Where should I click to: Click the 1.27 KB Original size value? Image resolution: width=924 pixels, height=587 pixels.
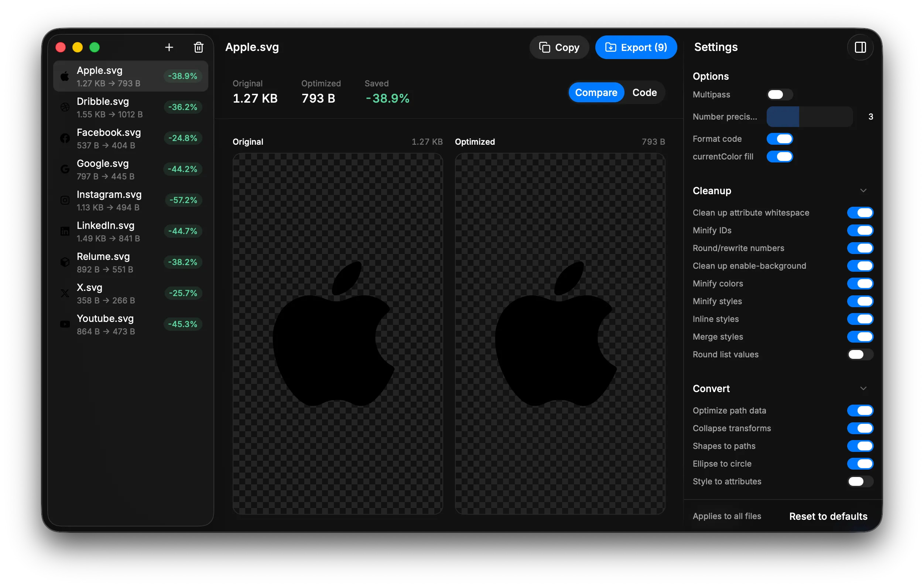pos(255,99)
